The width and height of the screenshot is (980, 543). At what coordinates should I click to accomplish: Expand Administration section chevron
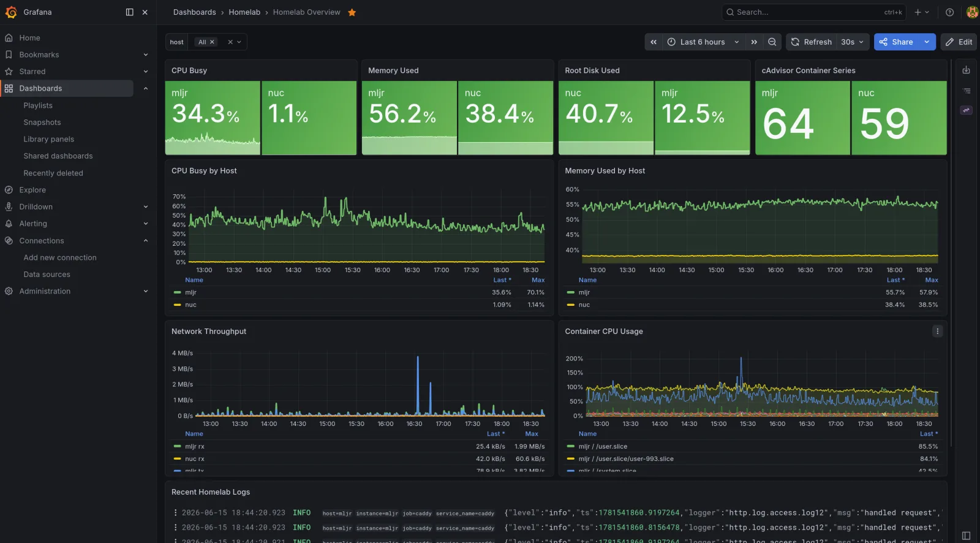(146, 291)
